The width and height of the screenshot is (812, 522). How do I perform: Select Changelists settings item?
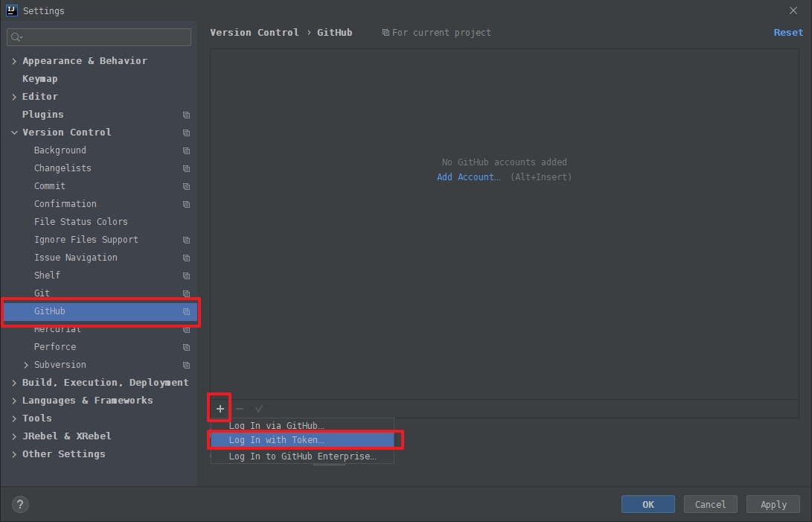point(63,168)
